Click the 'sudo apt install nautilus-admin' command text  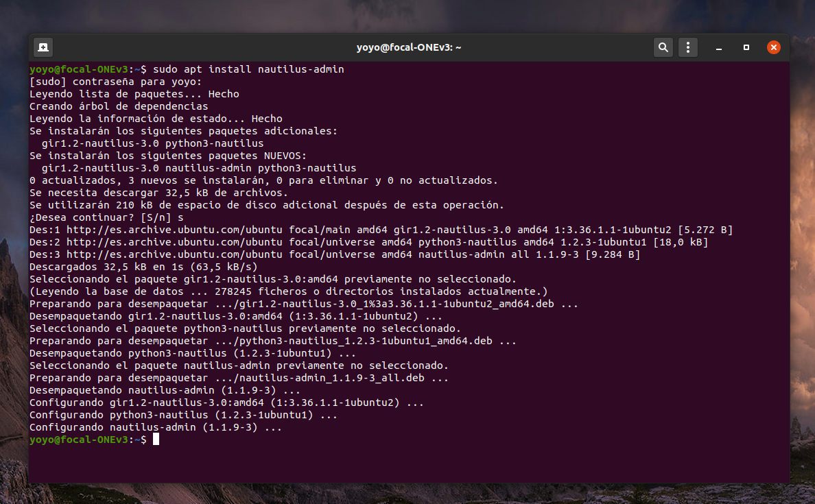248,69
